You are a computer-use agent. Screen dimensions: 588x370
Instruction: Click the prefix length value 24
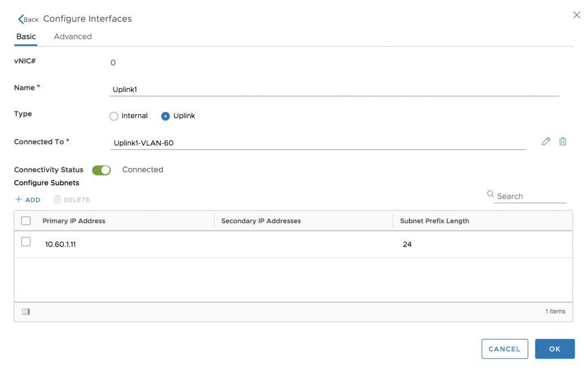(x=407, y=244)
